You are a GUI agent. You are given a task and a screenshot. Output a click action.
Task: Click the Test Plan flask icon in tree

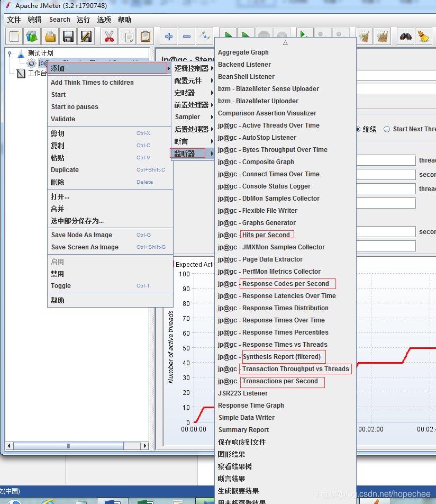pos(21,53)
